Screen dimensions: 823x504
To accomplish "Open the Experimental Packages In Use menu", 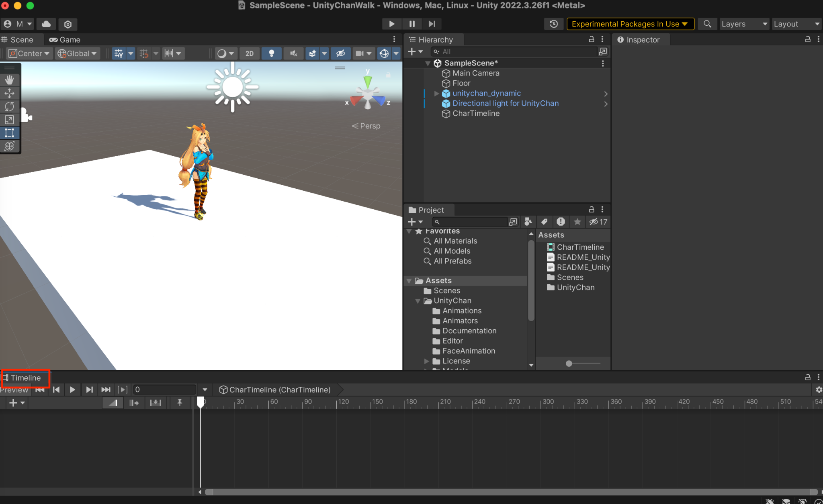I will pos(629,24).
